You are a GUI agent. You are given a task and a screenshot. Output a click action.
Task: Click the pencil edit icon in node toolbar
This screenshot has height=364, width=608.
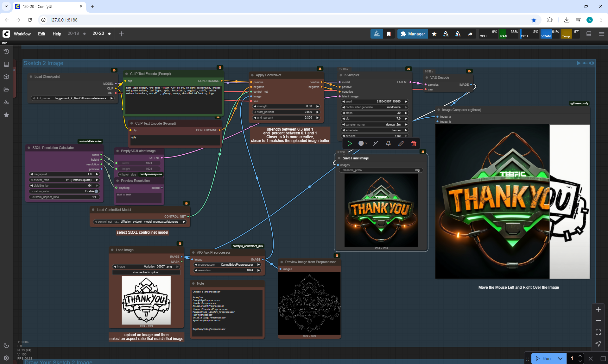pyautogui.click(x=401, y=144)
